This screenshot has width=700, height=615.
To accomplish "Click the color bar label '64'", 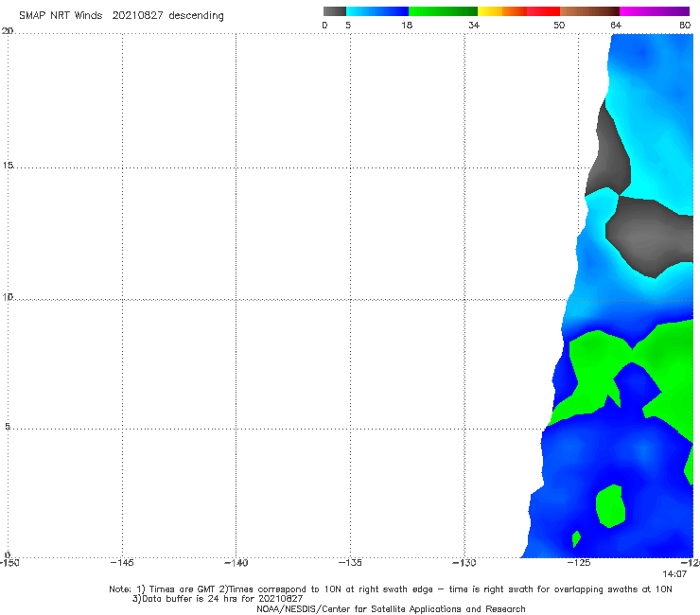I will pos(616,26).
